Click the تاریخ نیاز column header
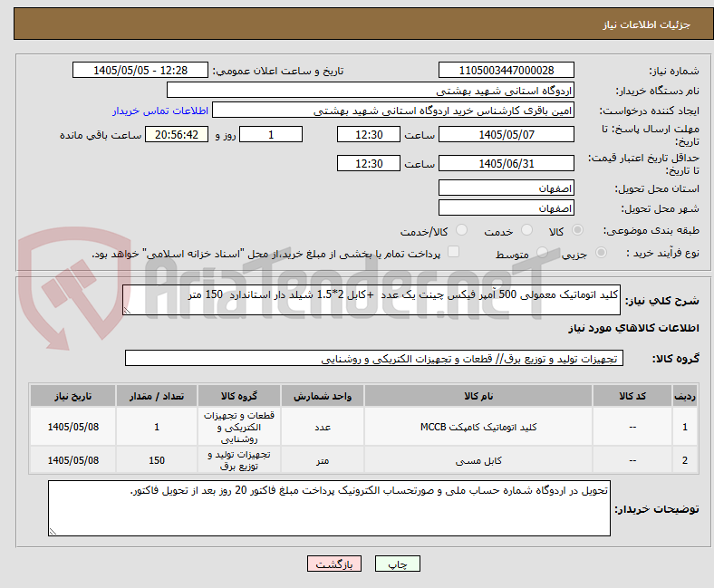The image size is (714, 588). (72, 396)
